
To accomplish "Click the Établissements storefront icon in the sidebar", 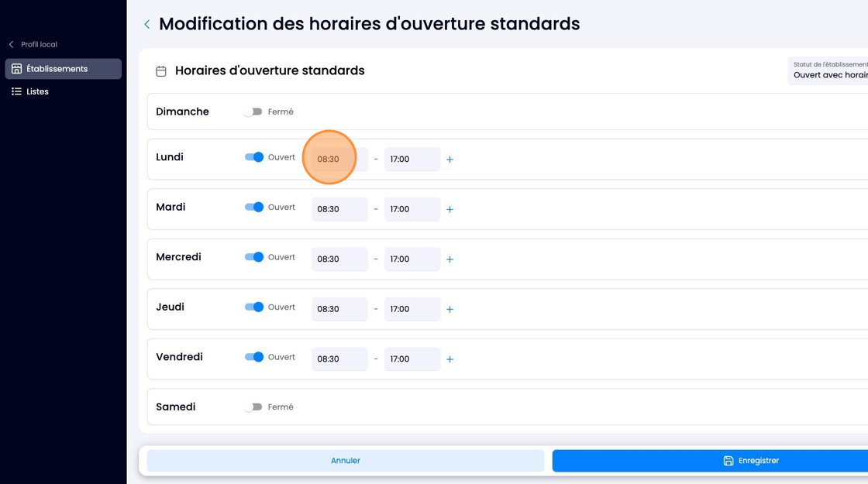I will (16, 69).
